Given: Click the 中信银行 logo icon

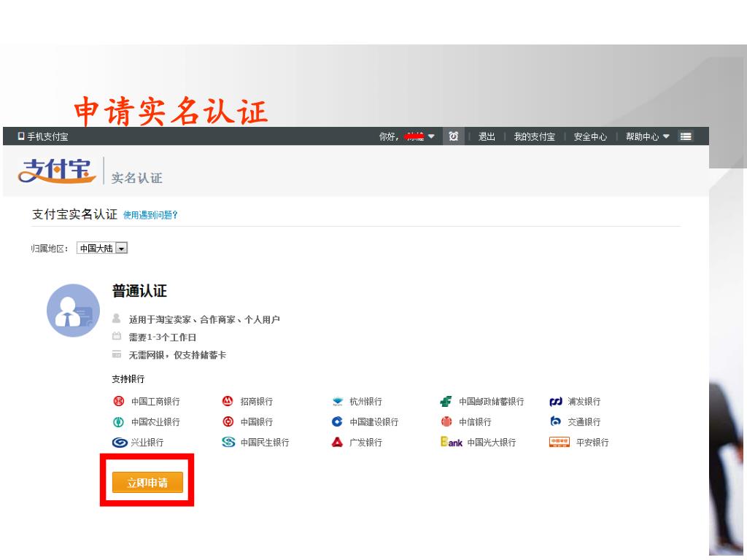Looking at the screenshot, I should [446, 421].
